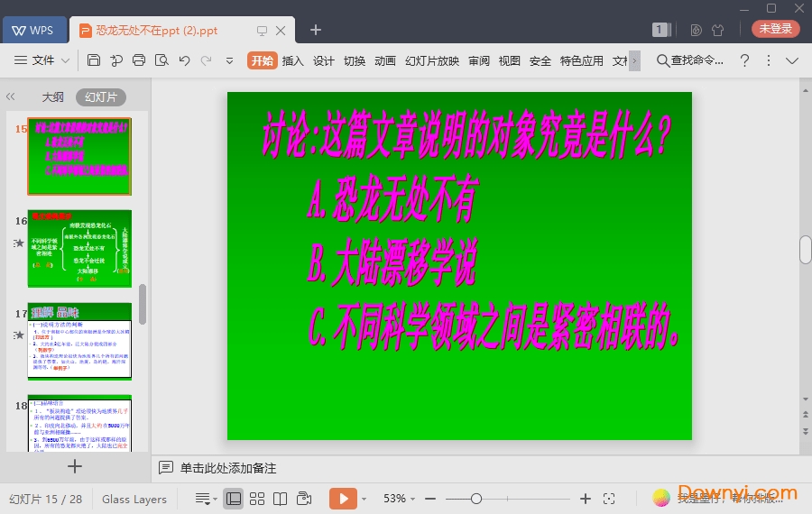Switch to the 大纲 outline view
Viewport: 812px width, 514px height.
[52, 96]
